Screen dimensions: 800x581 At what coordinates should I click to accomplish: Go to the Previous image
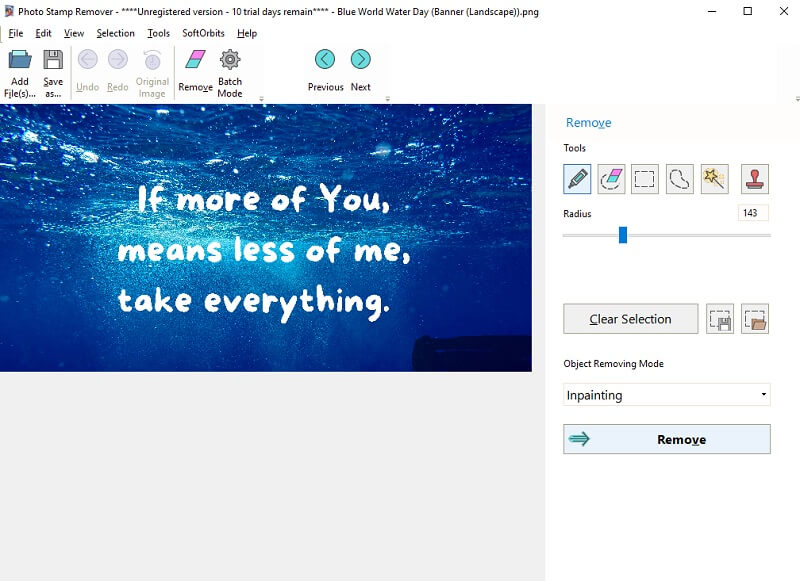click(325, 70)
